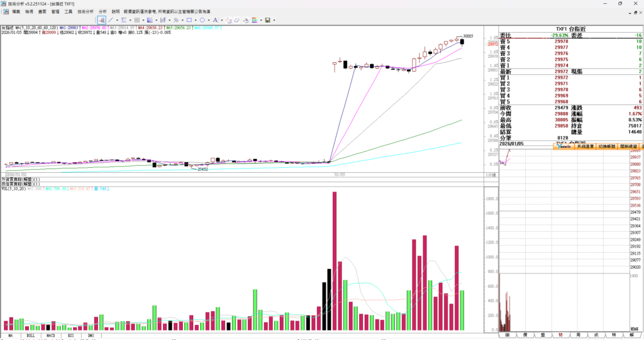
Task: Select the pointer cursor tool in toolbar
Action: 101,20
